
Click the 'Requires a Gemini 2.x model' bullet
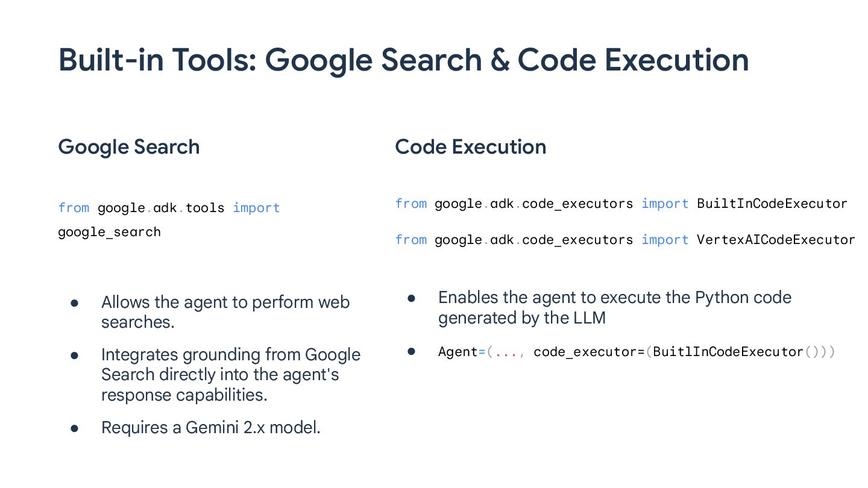210,428
